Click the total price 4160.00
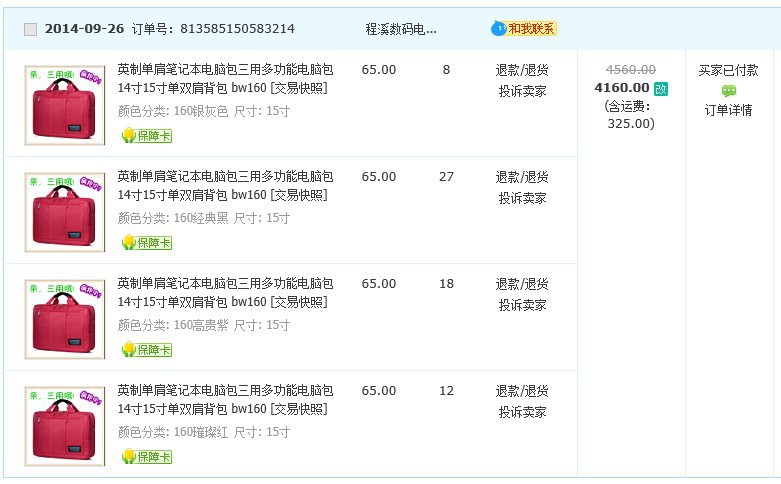Screen dimensions: 781x484 point(622,88)
